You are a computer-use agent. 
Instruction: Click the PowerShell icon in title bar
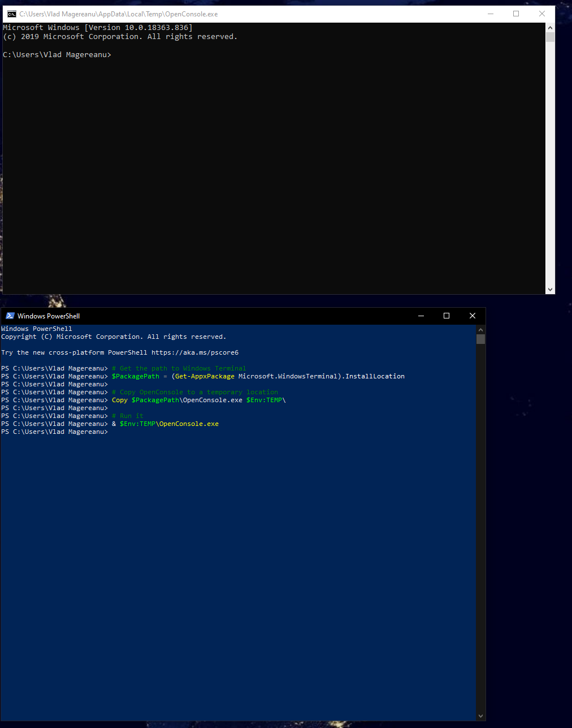click(10, 316)
